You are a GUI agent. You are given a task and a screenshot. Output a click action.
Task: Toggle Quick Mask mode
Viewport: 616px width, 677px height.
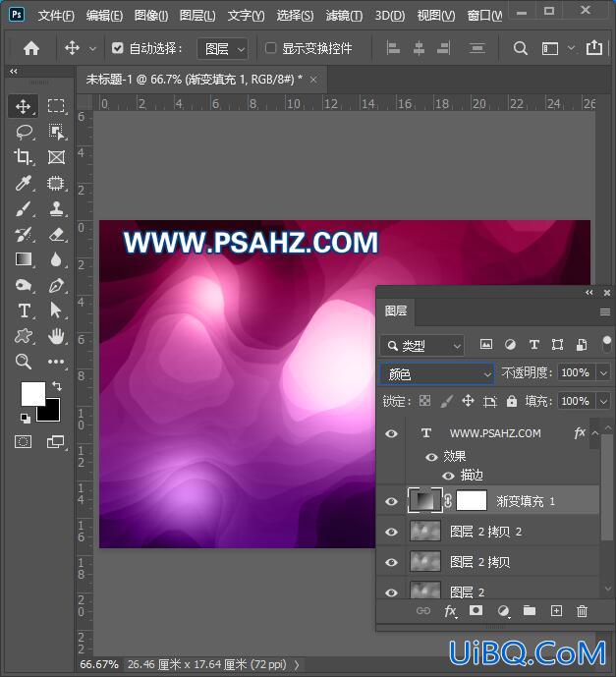[x=23, y=442]
